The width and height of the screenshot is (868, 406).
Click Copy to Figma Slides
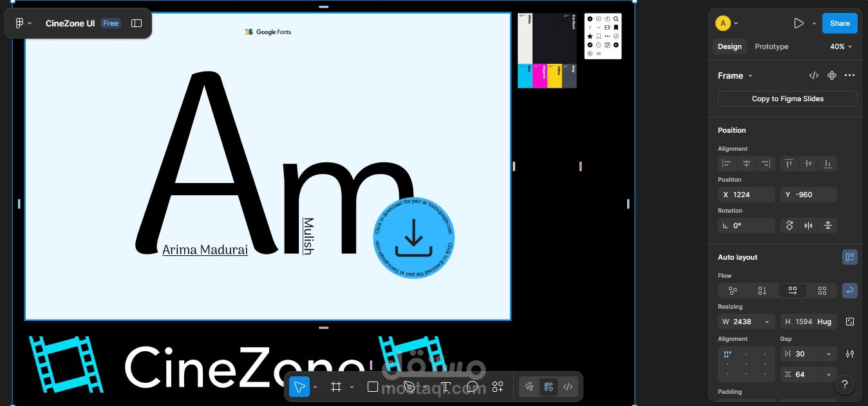pos(788,99)
